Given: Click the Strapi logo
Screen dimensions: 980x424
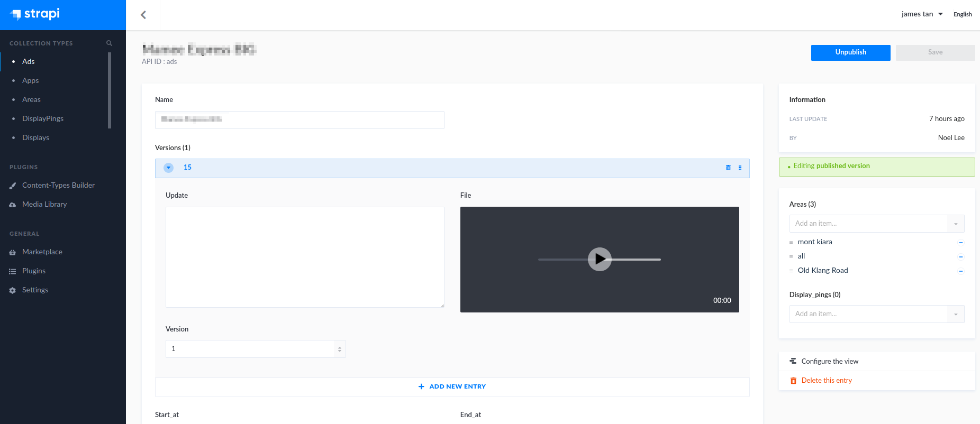Looking at the screenshot, I should tap(35, 14).
